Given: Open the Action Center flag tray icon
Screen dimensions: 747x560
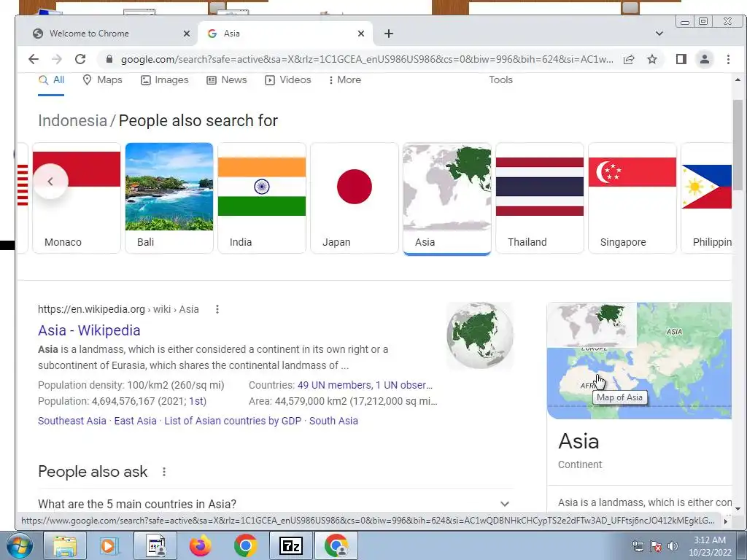Looking at the screenshot, I should 656,546.
